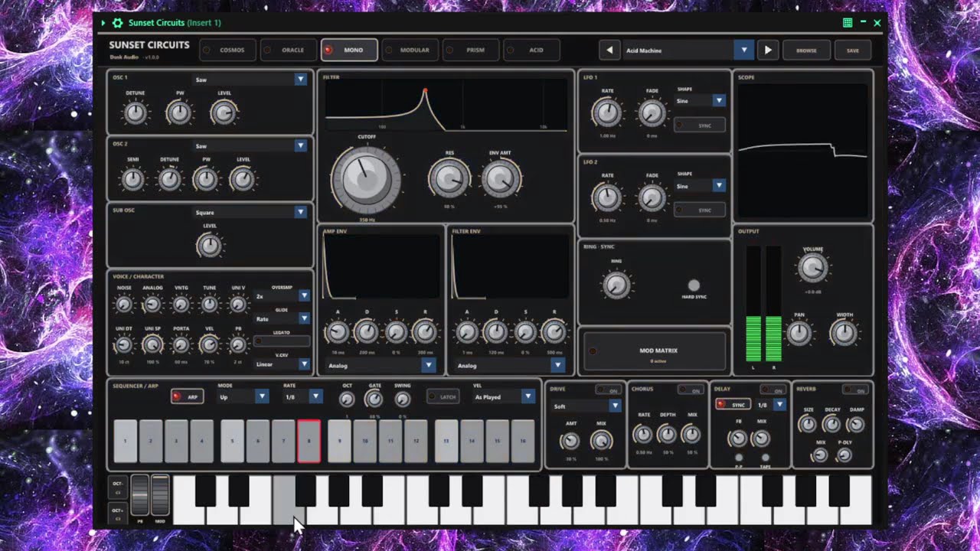The height and width of the screenshot is (551, 980).
Task: Open the VEL As Played dropdown
Action: point(503,396)
